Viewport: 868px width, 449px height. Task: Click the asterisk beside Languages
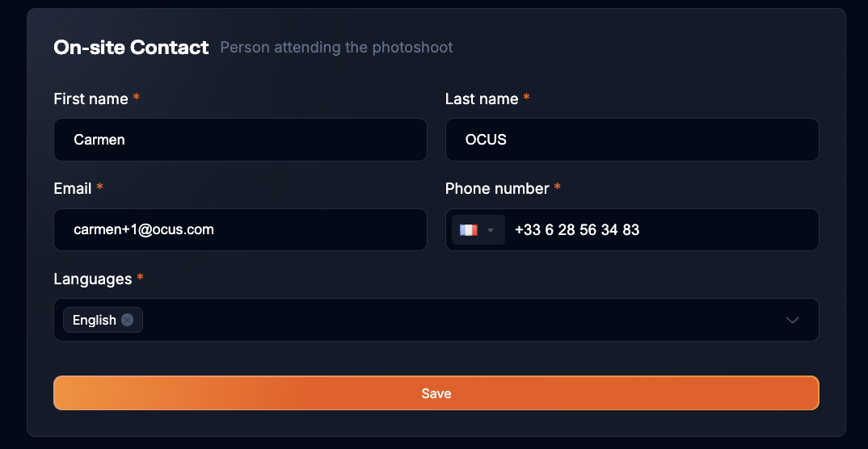[140, 279]
